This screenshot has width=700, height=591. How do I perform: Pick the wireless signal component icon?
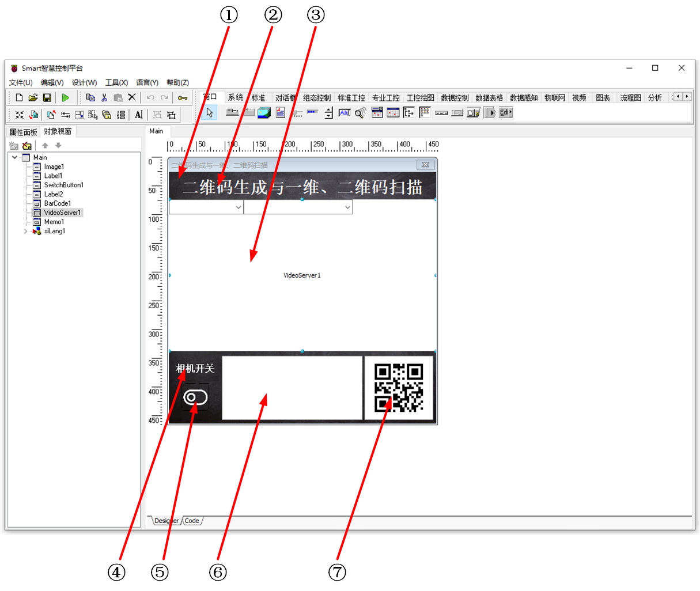tap(361, 112)
